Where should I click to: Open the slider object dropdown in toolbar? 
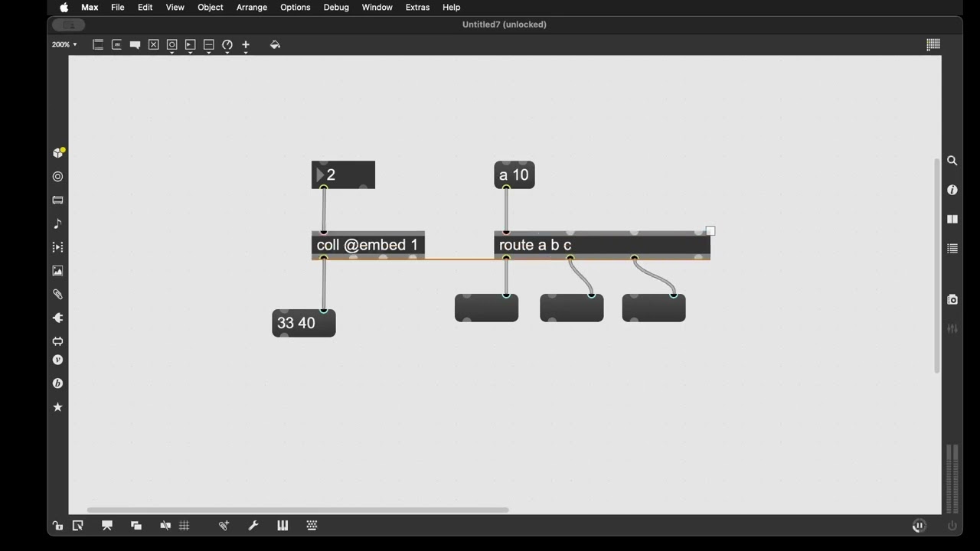pyautogui.click(x=209, y=46)
